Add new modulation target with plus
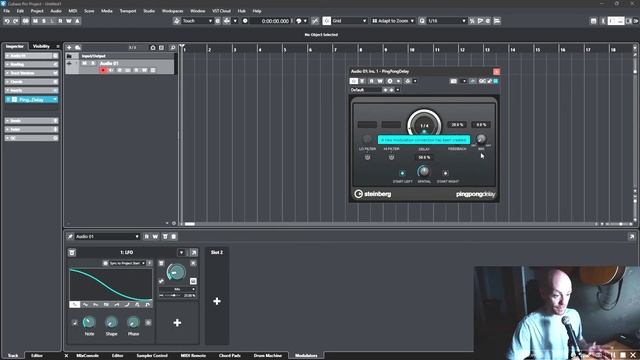 (x=177, y=323)
